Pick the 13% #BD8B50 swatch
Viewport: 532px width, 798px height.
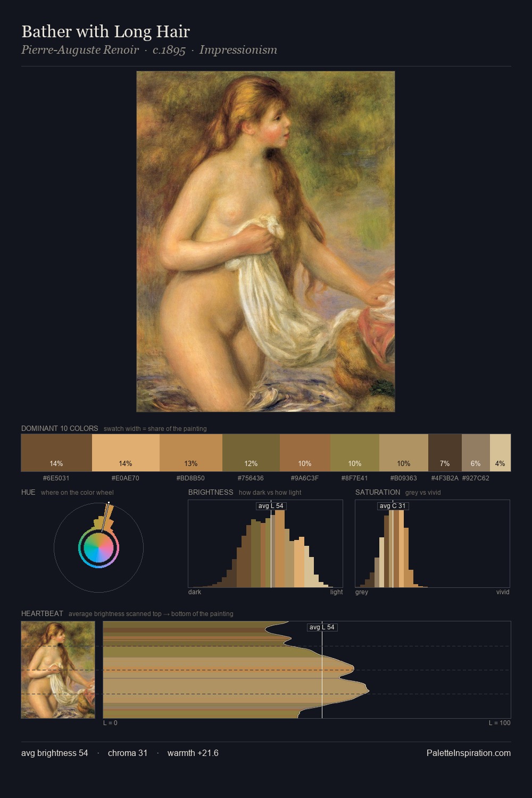(x=191, y=453)
